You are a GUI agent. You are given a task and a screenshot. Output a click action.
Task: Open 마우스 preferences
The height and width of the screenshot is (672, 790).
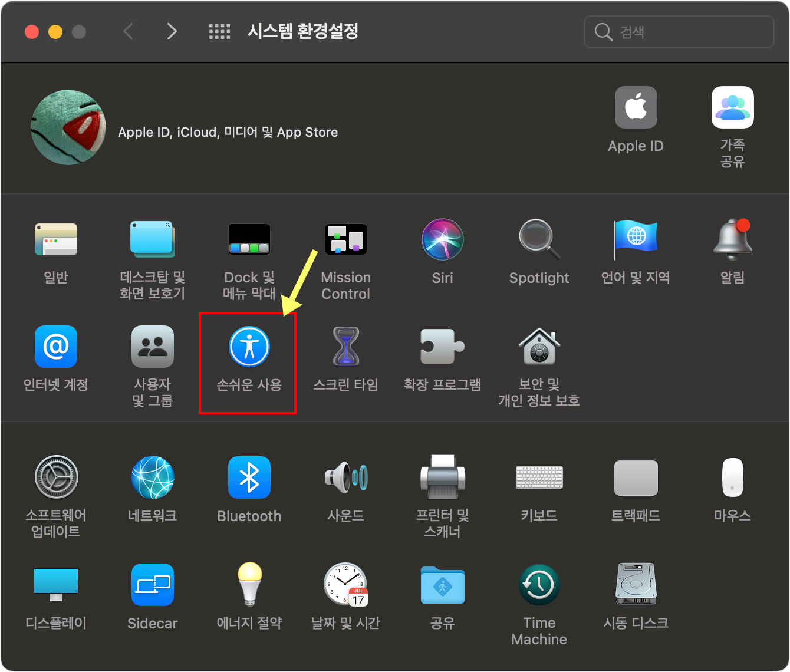(733, 477)
